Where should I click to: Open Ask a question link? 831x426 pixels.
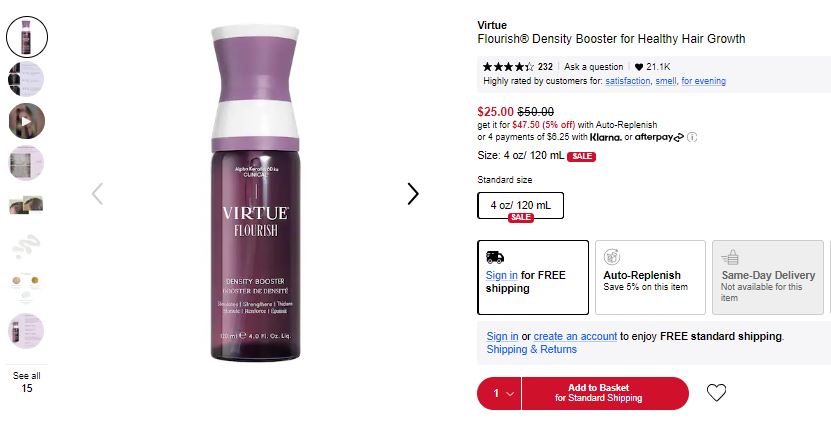tap(593, 67)
